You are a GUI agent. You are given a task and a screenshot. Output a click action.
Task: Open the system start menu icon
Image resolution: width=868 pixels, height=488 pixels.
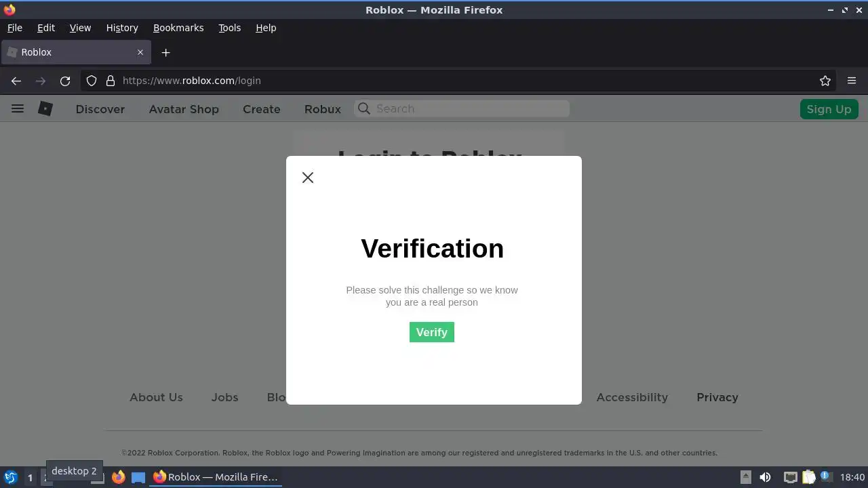click(10, 477)
